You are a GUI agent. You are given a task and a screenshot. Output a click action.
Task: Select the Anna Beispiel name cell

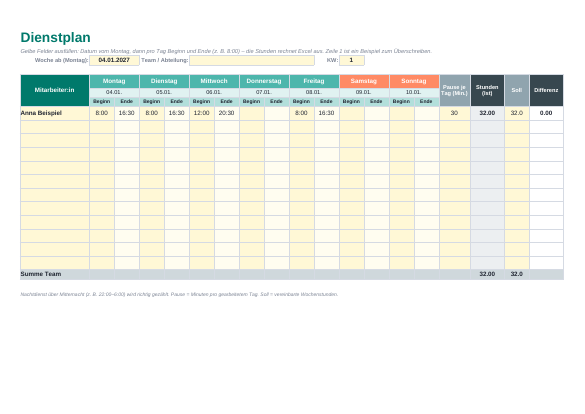[55, 113]
